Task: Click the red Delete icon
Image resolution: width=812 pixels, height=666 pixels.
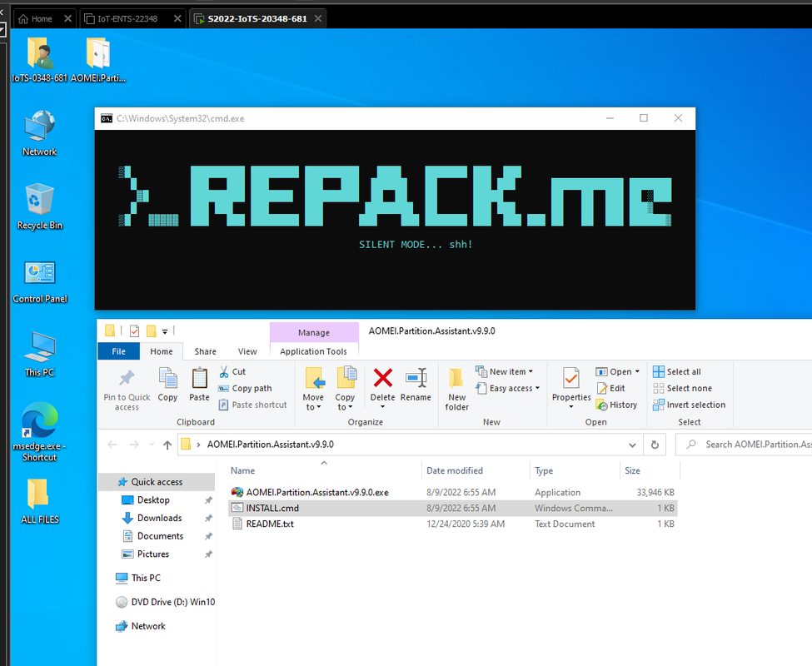Action: 383,378
